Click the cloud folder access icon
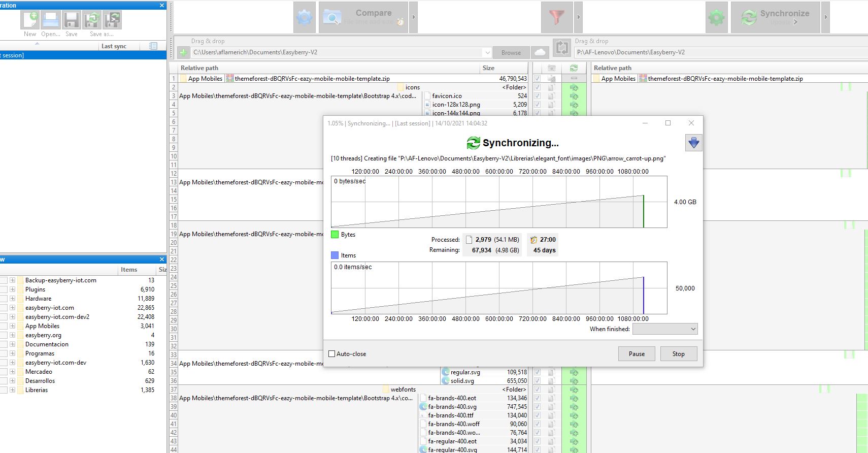 (x=540, y=52)
